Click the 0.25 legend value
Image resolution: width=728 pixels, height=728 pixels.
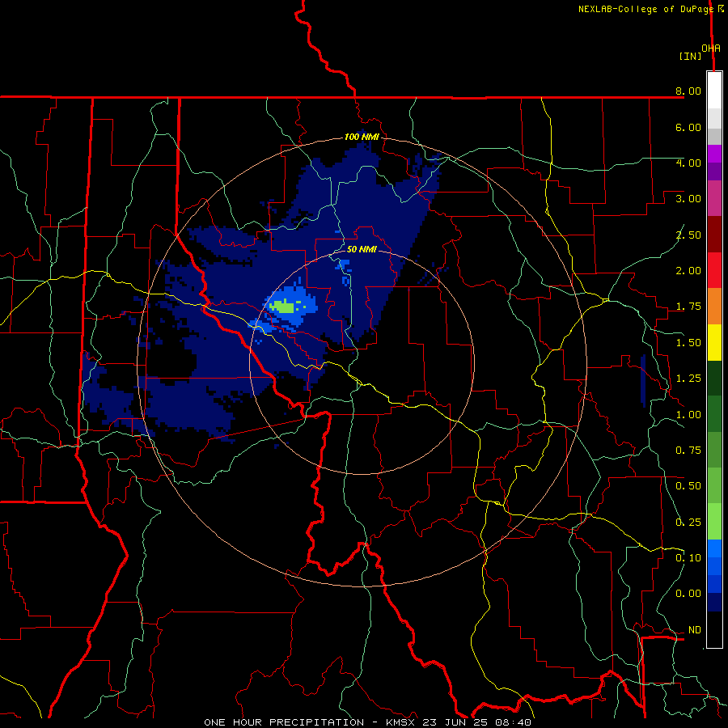[x=688, y=523]
